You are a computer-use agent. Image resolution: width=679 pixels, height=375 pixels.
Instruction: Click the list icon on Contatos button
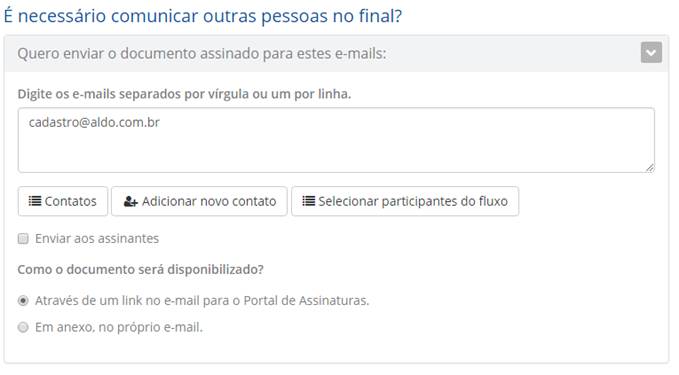[x=35, y=201]
